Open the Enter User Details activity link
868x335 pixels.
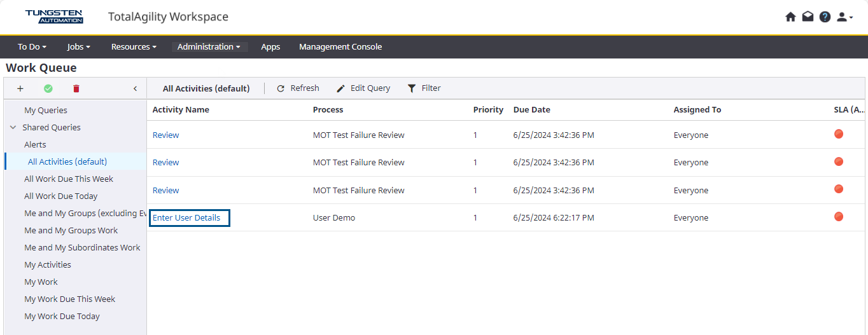186,217
